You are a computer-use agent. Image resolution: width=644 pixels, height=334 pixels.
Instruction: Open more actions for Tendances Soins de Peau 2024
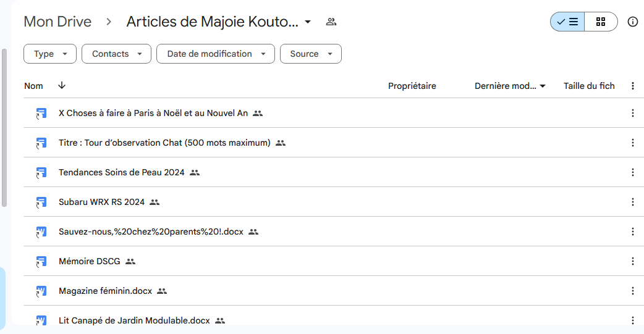tap(632, 172)
